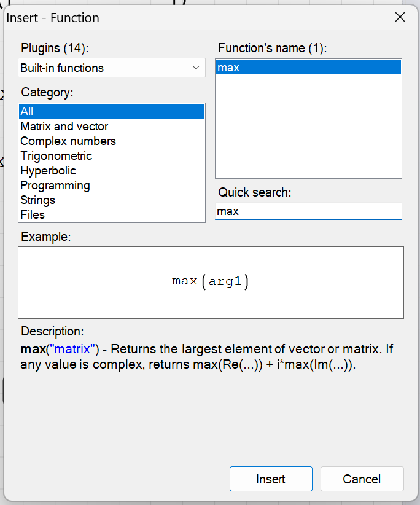Click empty space in Function's name list
Viewport: 420px width, 505px height.
308,135
